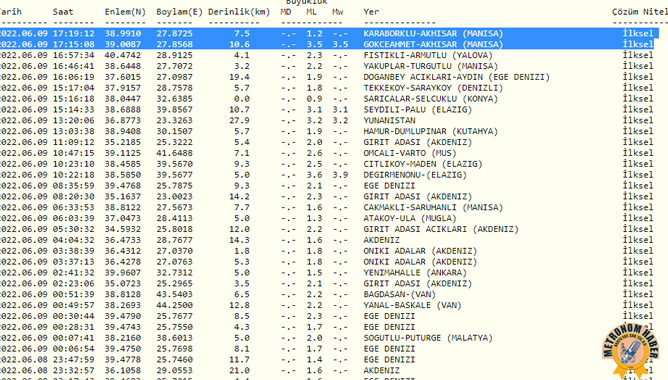Select the YUNANISTAN location entry

click(x=389, y=121)
